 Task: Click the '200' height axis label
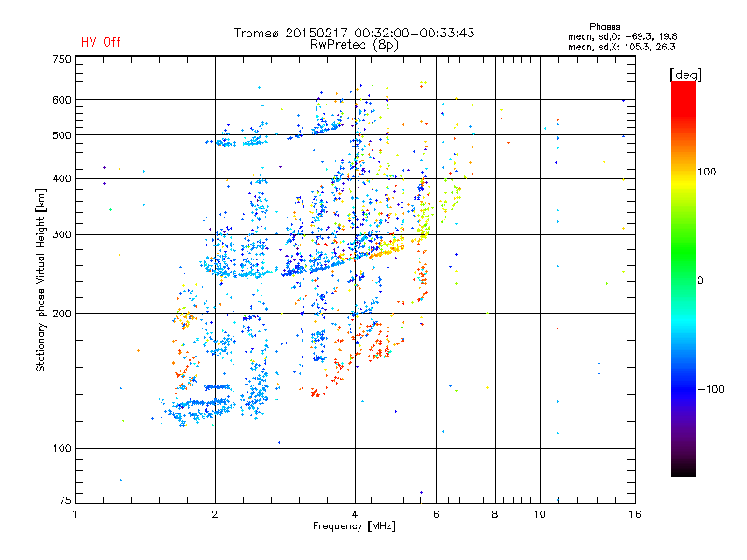point(63,314)
